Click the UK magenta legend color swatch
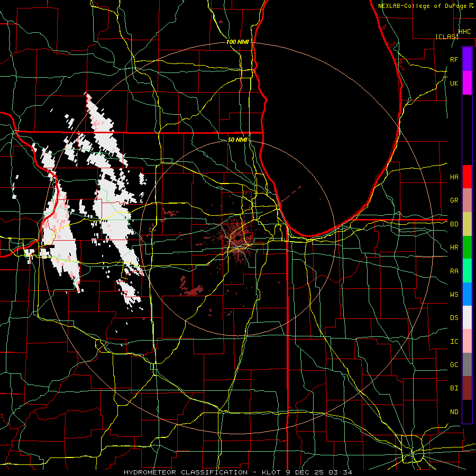Screen dimensions: 476x476 [x=467, y=83]
